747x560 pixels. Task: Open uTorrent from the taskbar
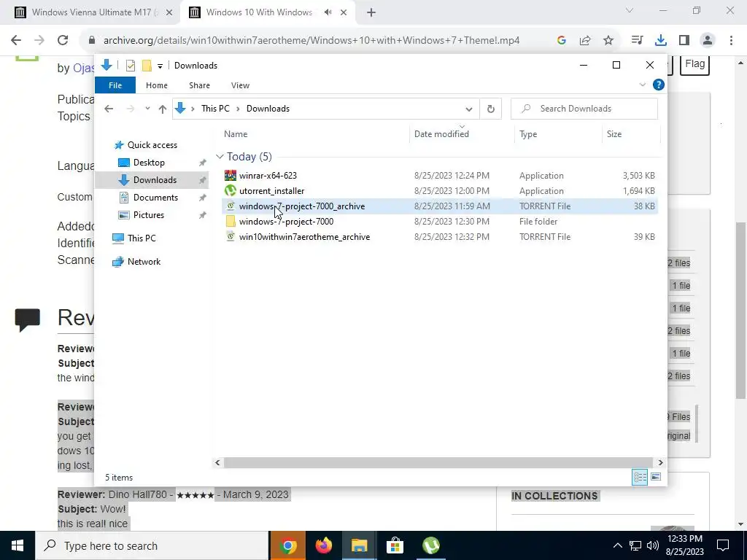(430, 545)
